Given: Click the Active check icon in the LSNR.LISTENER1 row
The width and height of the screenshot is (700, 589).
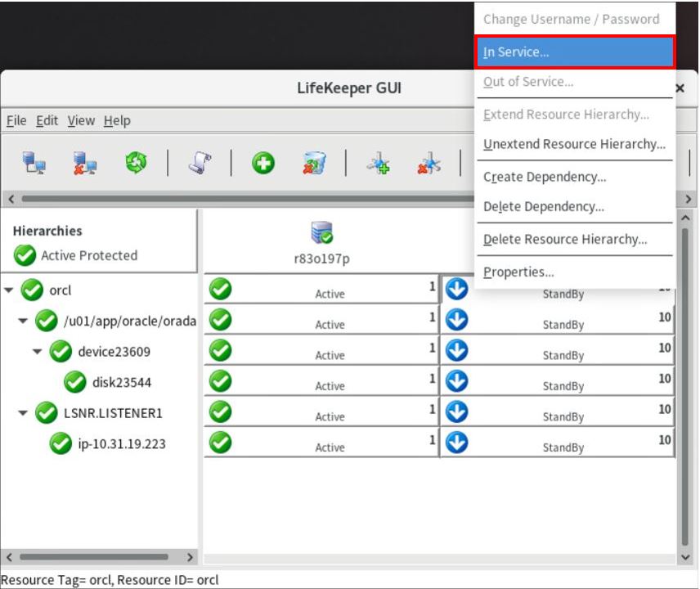Looking at the screenshot, I should pyautogui.click(x=221, y=411).
